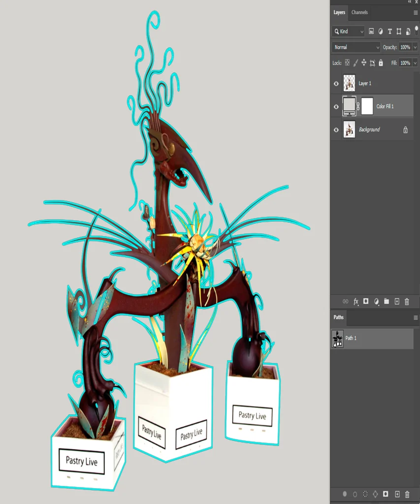Filter layers by type layers
This screenshot has width=420, height=504.
tap(389, 31)
